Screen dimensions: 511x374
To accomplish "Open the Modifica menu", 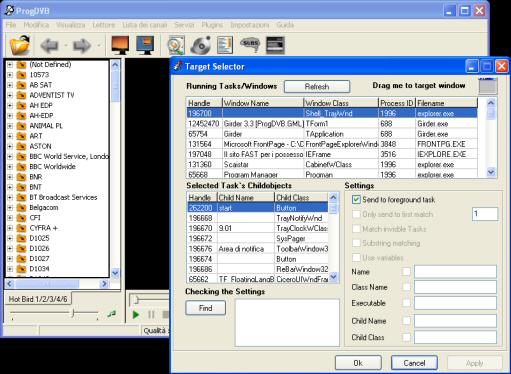I will 36,25.
